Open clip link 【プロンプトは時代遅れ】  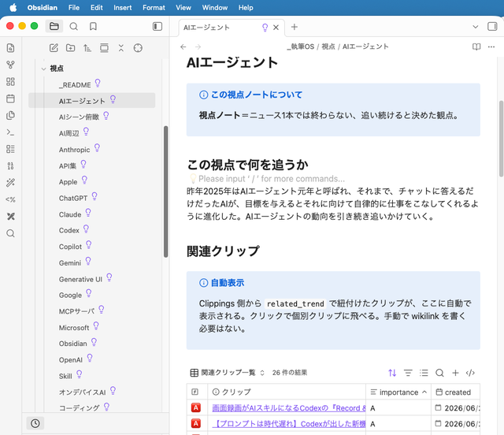[289, 424]
